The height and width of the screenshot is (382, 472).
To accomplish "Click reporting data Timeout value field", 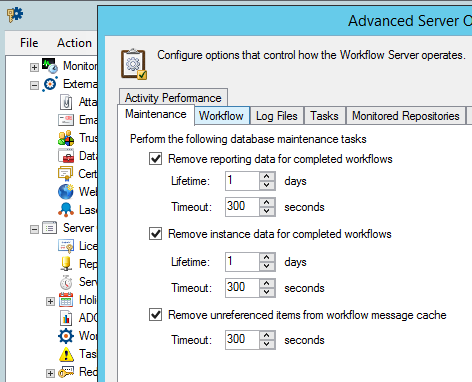I will tap(242, 207).
